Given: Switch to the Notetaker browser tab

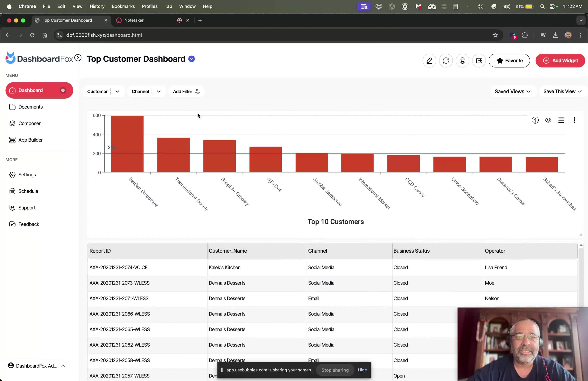Looking at the screenshot, I should click(134, 20).
